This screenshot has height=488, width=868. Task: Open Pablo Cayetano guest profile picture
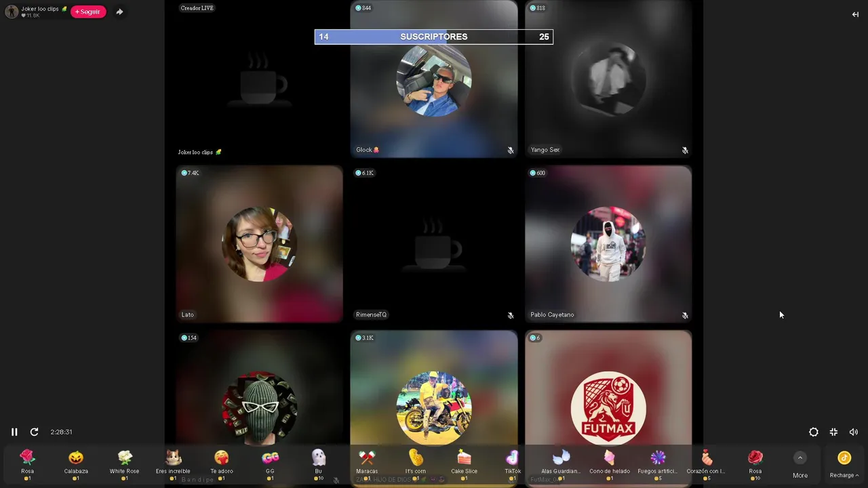608,244
